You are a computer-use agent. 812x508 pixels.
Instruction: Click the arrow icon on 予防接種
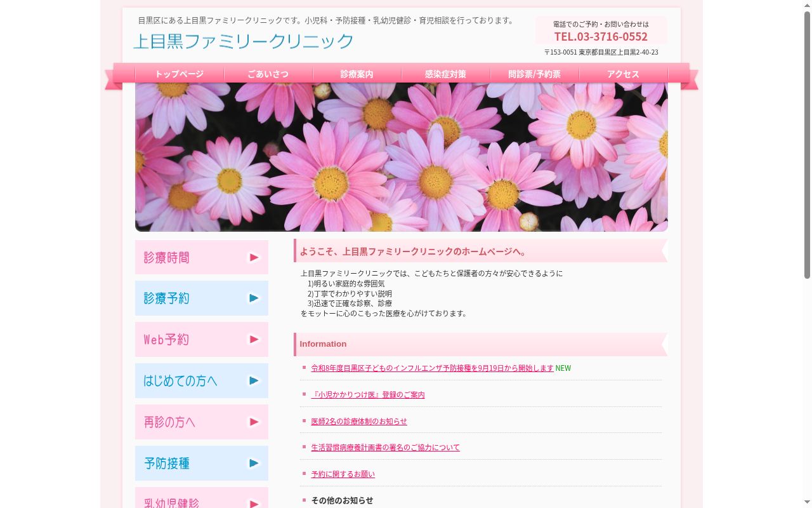[254, 464]
